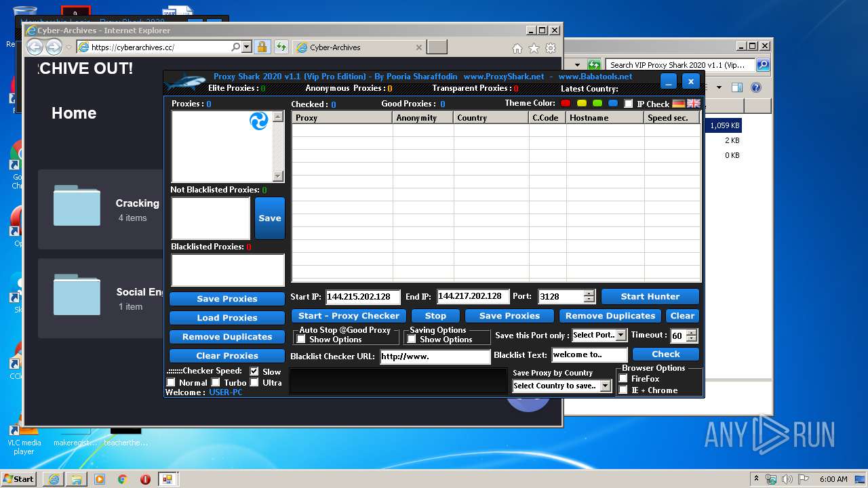Click the Blacklist Checker URL field
Screen dimensions: 868x488
435,357
